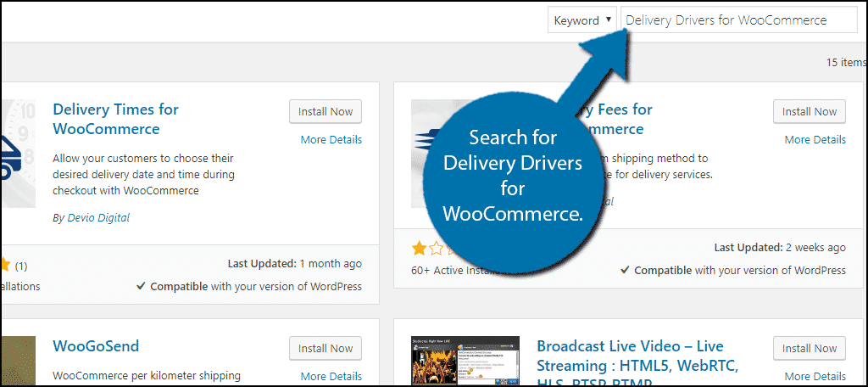Image resolution: width=868 pixels, height=387 pixels.
Task: Install Delivery Times for WooCommerce plugin
Action: [325, 111]
